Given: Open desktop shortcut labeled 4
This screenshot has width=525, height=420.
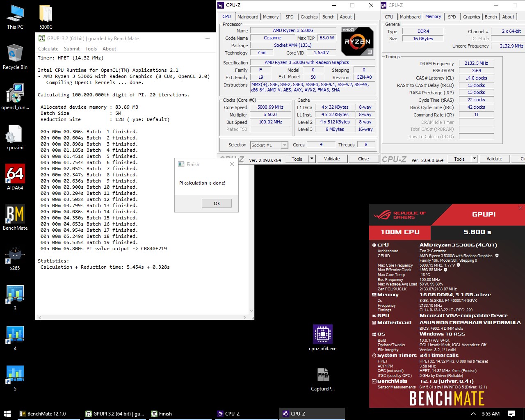Looking at the screenshot, I should pos(15,338).
